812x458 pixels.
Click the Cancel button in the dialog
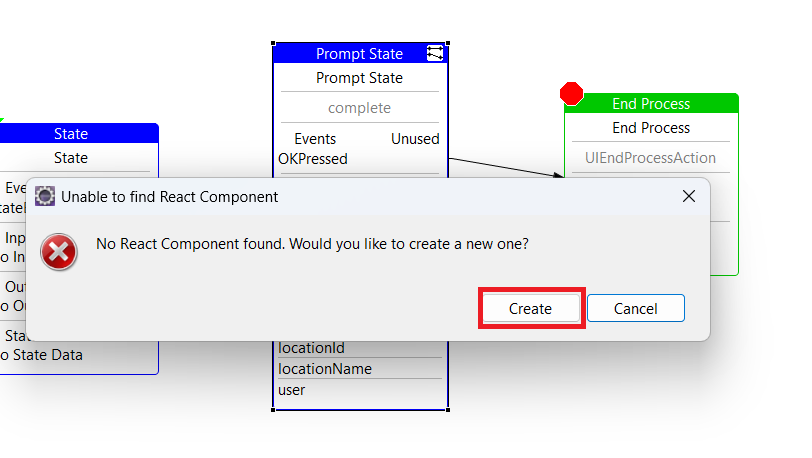[635, 308]
